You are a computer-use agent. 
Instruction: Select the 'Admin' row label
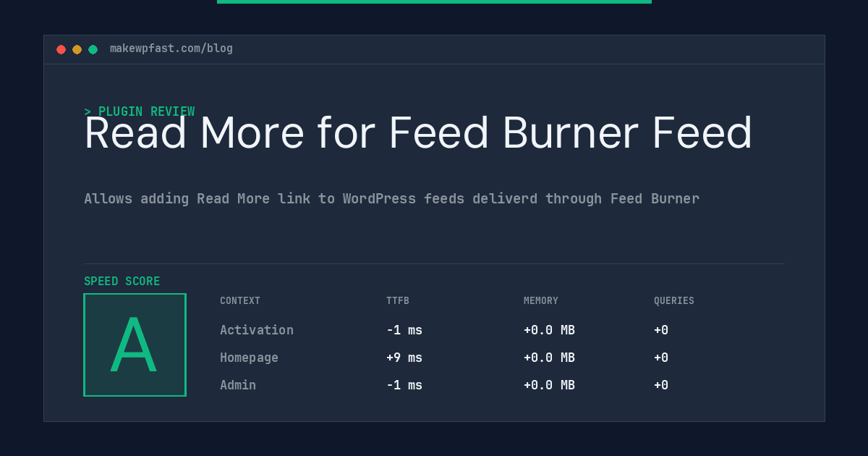[238, 385]
